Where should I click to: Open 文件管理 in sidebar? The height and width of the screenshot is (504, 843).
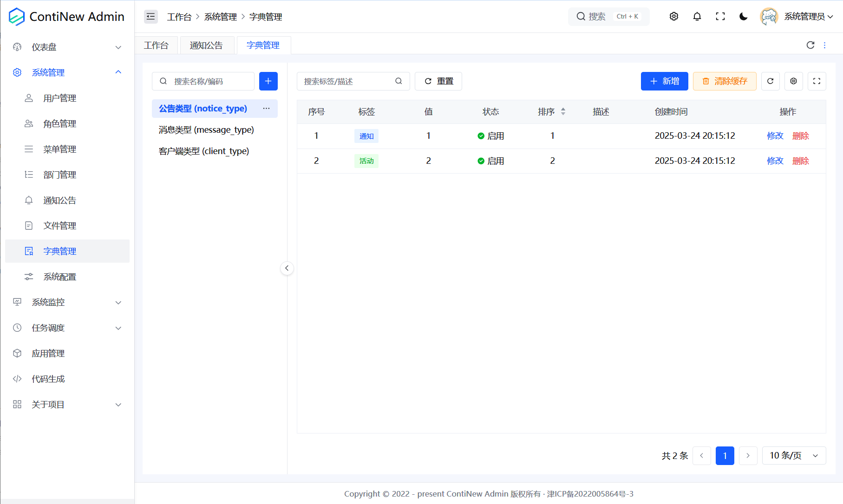click(67, 226)
